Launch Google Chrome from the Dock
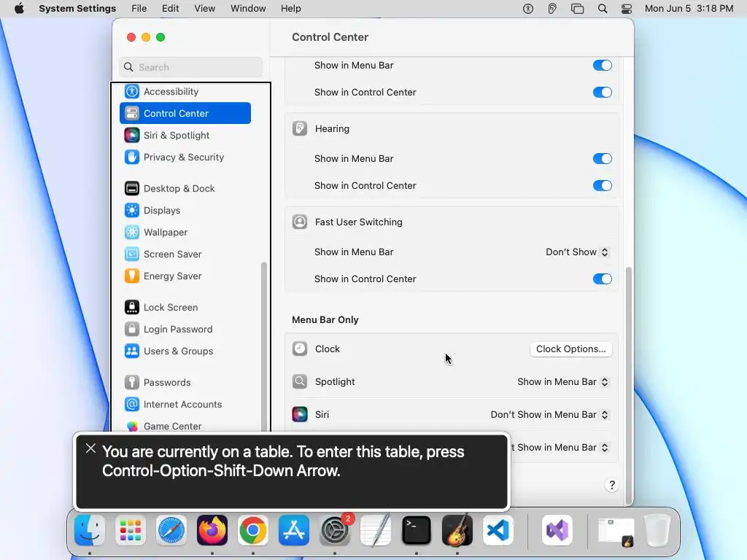This screenshot has height=560, width=747. (x=253, y=531)
